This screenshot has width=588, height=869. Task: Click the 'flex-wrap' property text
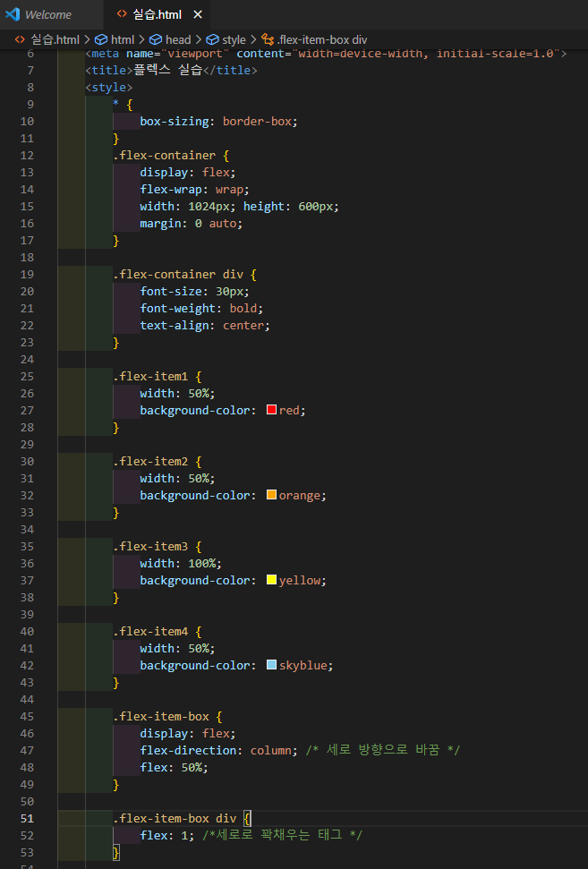point(171,190)
